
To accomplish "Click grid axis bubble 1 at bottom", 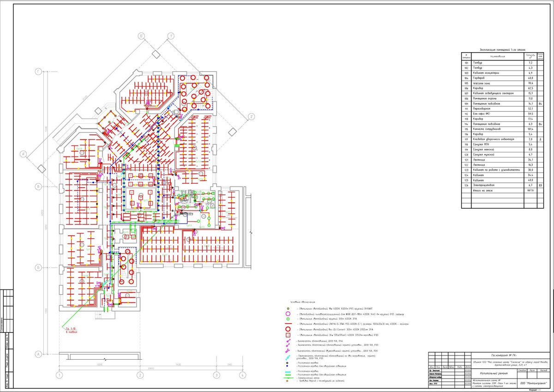I will [x=59, y=376].
